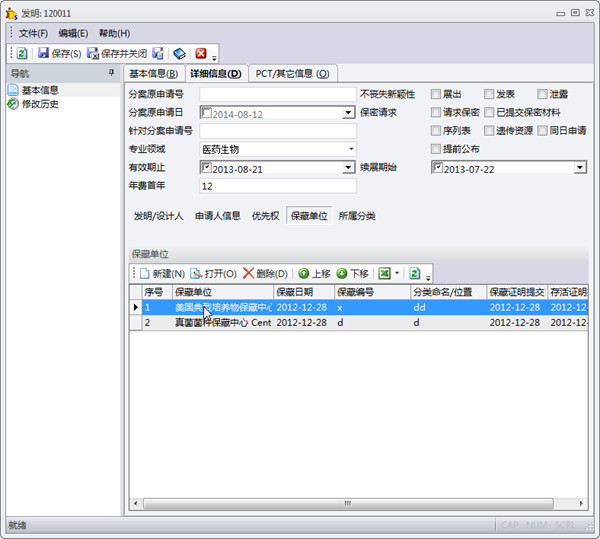Open the 编辑(E) menu
Screen dimensions: 600x539
73,33
